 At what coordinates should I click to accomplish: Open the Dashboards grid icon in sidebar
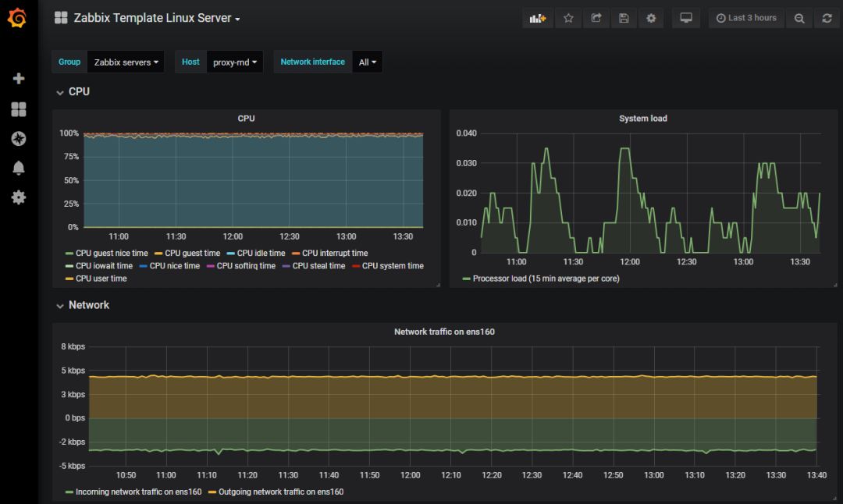pyautogui.click(x=19, y=109)
